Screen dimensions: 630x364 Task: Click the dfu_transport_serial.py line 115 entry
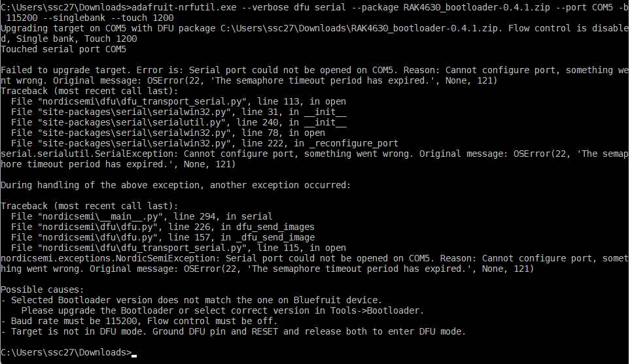(x=178, y=248)
